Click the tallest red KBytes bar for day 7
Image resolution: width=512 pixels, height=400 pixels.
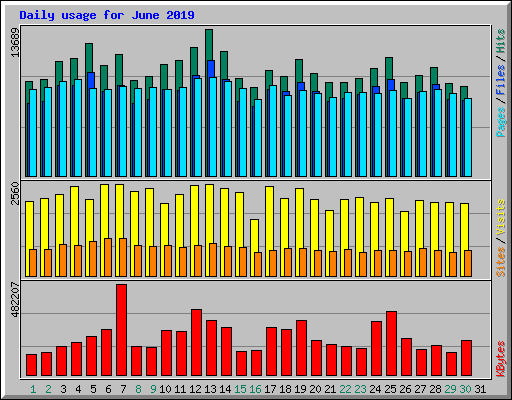(x=122, y=330)
